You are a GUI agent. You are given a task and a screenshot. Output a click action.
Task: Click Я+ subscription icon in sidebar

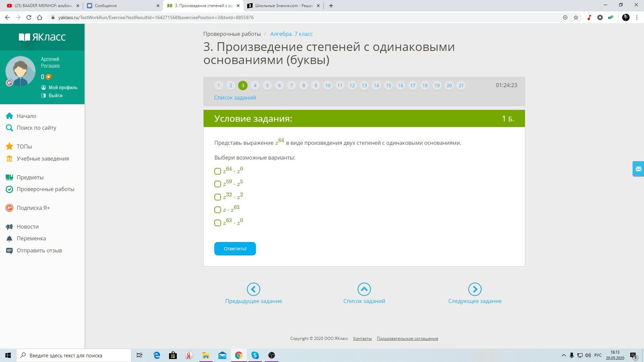click(9, 208)
